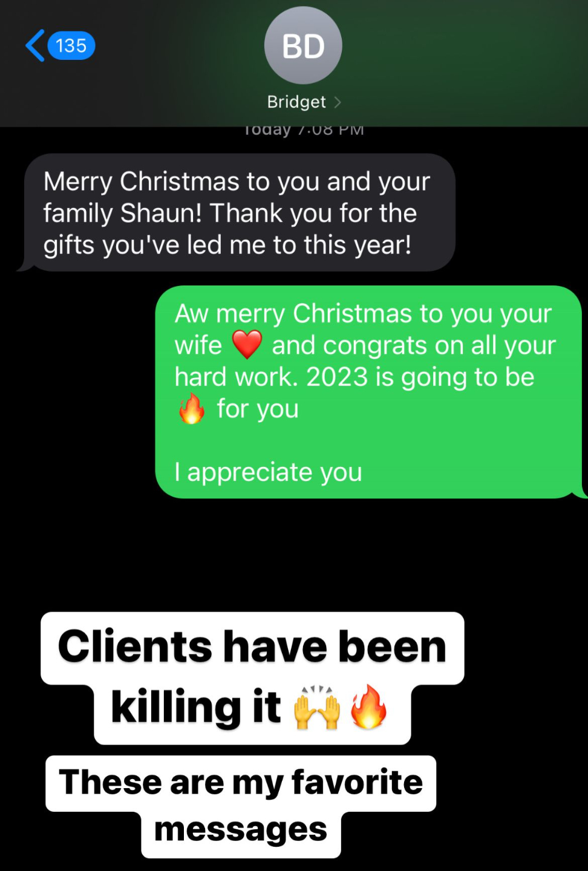The height and width of the screenshot is (871, 588).
Task: Tap the 'messages' caption text box
Action: pos(241,831)
